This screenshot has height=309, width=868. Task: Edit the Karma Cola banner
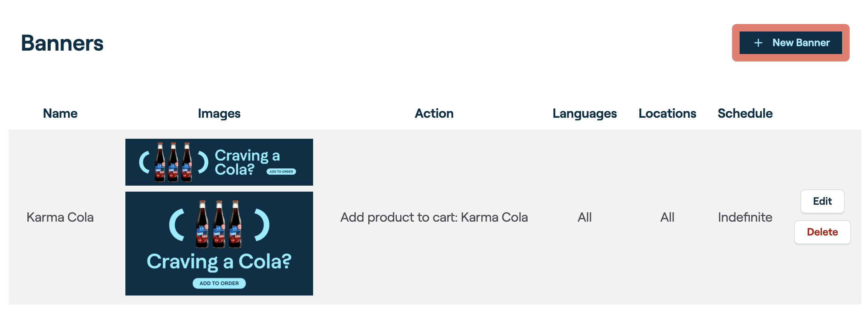click(822, 201)
